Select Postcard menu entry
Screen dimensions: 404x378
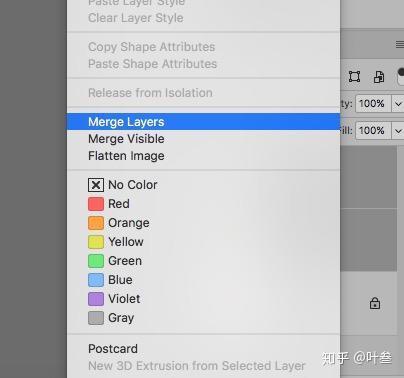113,349
